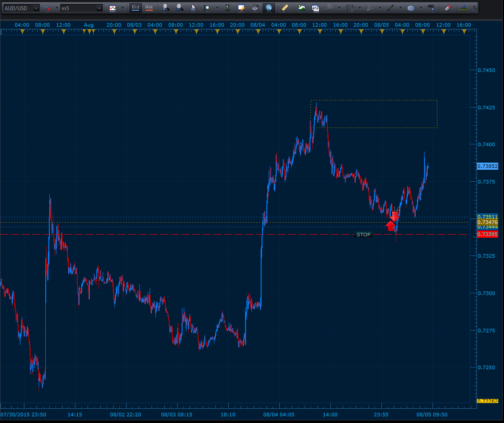This screenshot has height=423, width=504.
Task: Select the line drawing tool
Action: tap(390, 8)
